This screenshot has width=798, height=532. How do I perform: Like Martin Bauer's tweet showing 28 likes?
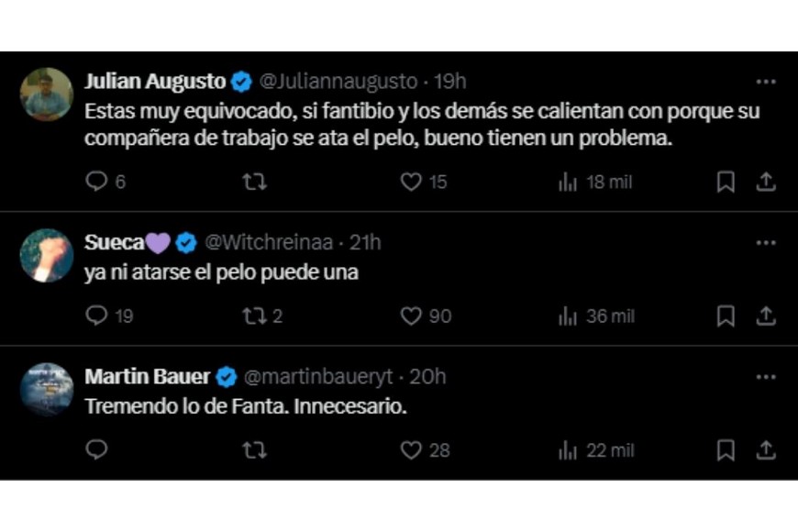coord(413,450)
